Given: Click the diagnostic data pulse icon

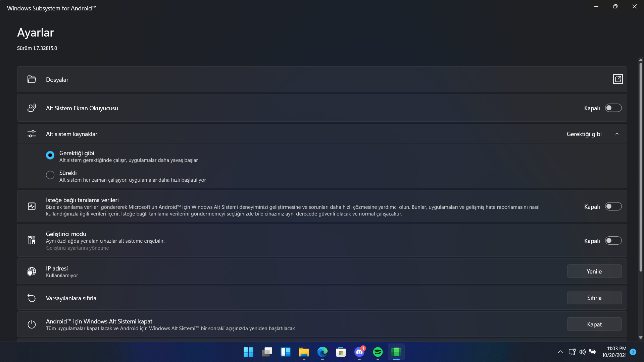Looking at the screenshot, I should [32, 206].
